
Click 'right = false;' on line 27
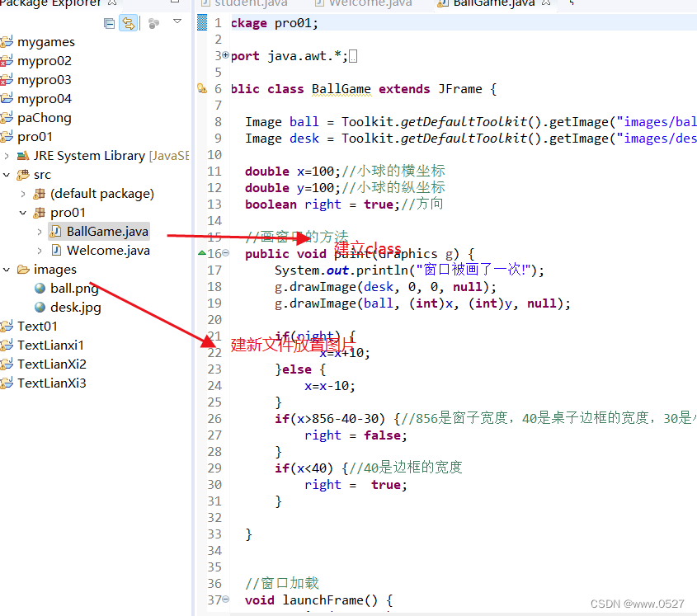coord(356,435)
